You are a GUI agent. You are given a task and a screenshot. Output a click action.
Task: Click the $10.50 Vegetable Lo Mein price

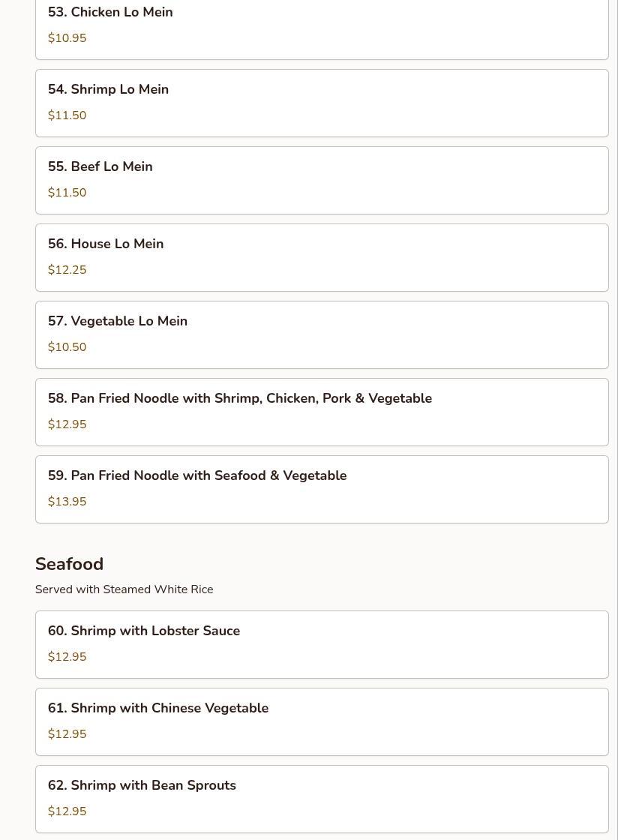[x=67, y=346]
